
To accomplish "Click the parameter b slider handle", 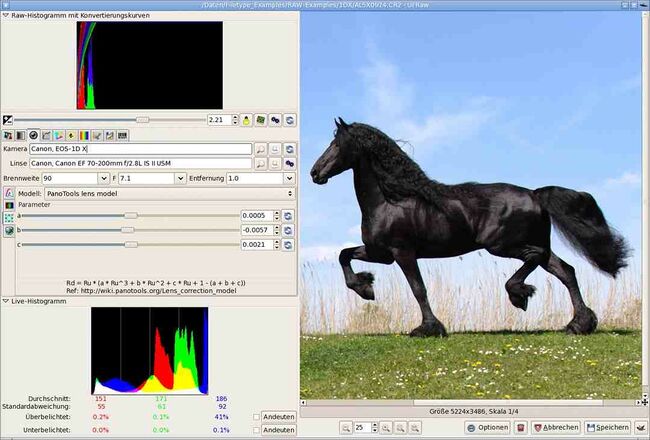I will point(127,230).
